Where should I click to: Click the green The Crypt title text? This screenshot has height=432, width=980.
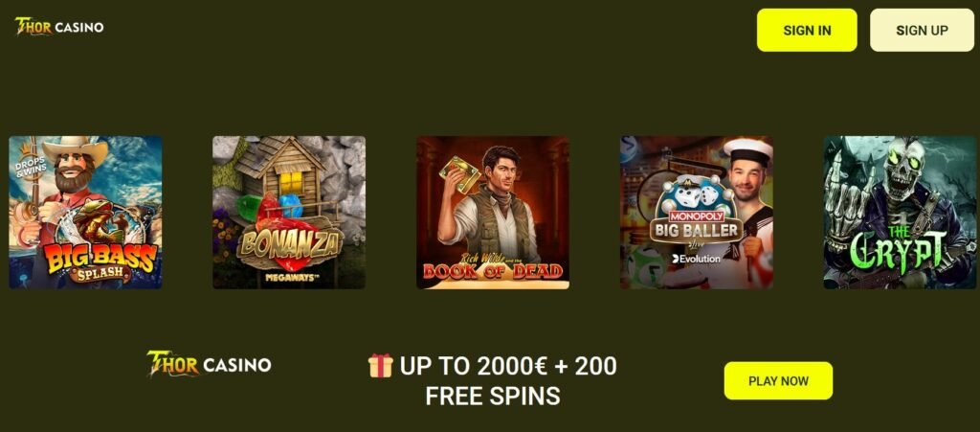900,252
